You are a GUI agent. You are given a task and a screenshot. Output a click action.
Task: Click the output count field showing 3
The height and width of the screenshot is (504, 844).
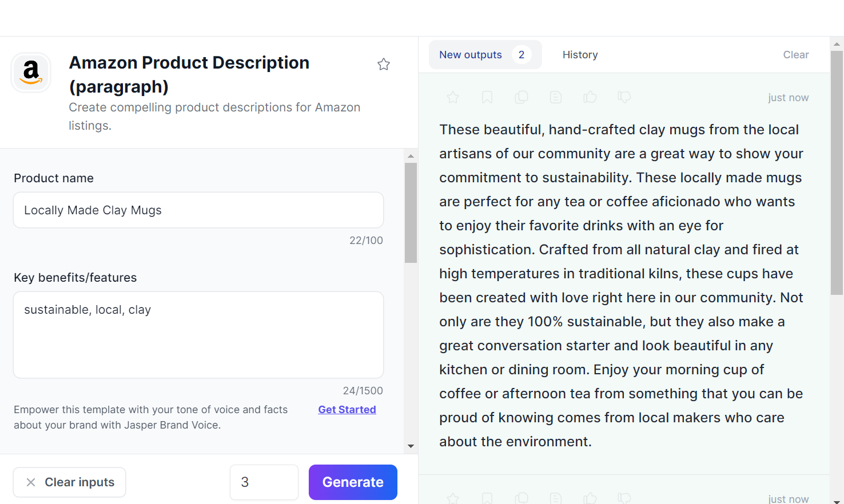pyautogui.click(x=264, y=482)
